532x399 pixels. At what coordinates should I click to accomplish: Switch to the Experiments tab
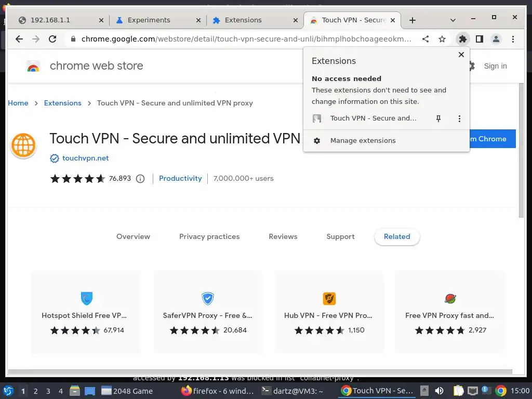coord(149,20)
